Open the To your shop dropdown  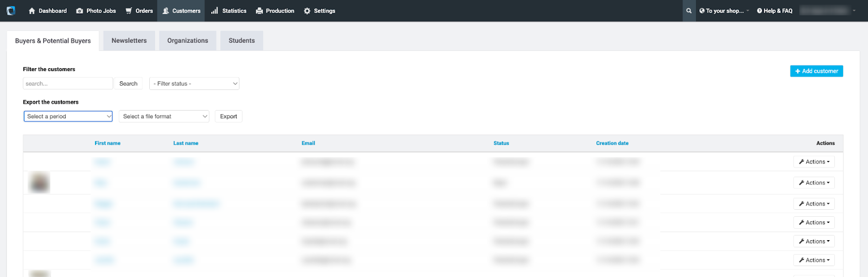724,11
